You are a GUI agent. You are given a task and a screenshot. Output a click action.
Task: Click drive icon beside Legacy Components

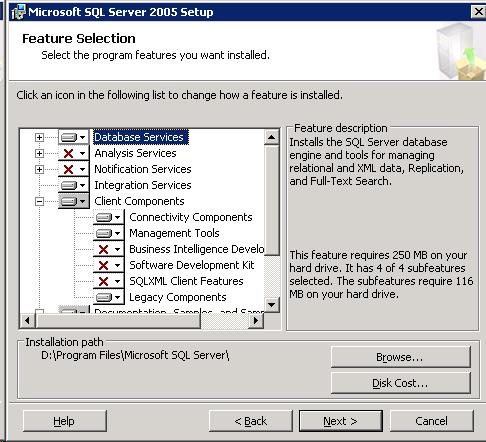104,297
